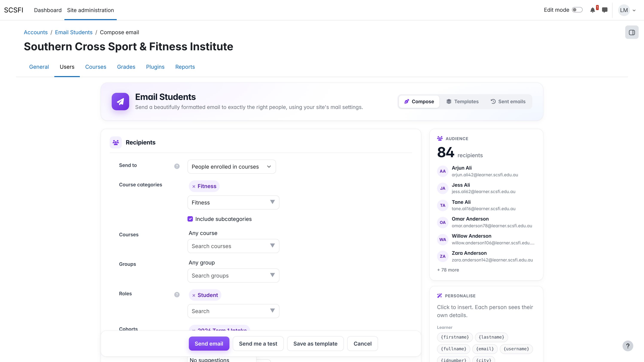Open the Reports tab
This screenshot has width=644, height=362.
pos(185,67)
